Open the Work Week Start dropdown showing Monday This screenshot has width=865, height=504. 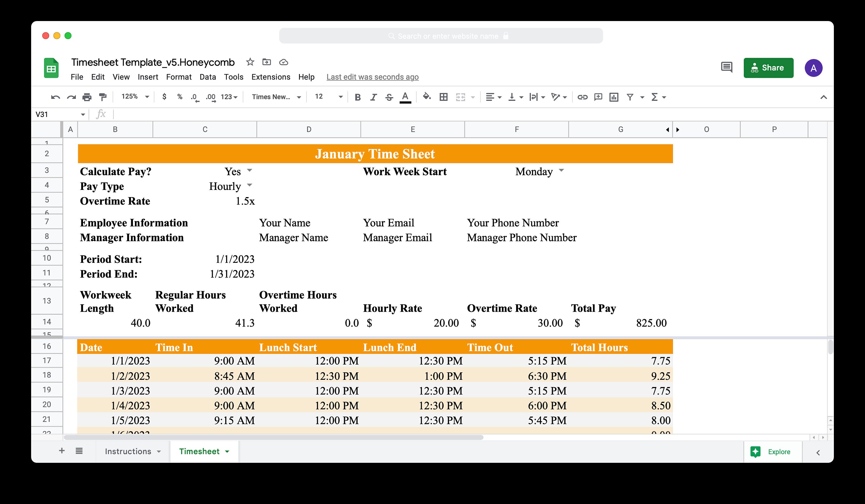coord(562,171)
